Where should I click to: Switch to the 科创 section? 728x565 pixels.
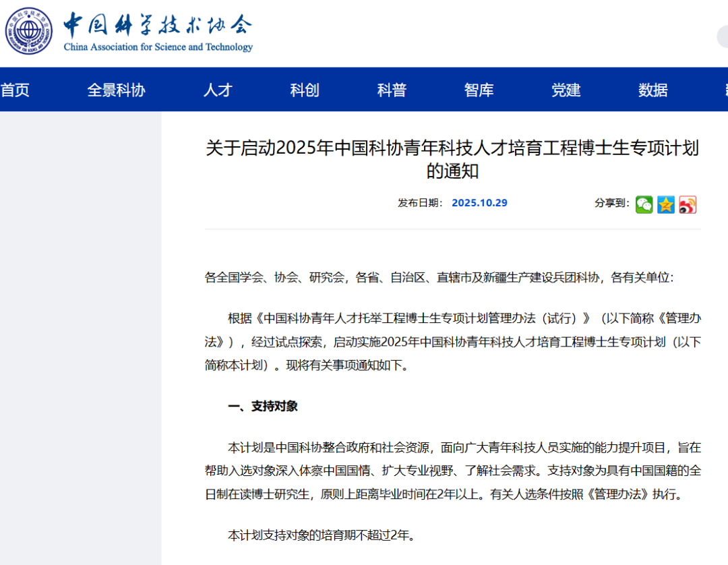click(304, 90)
